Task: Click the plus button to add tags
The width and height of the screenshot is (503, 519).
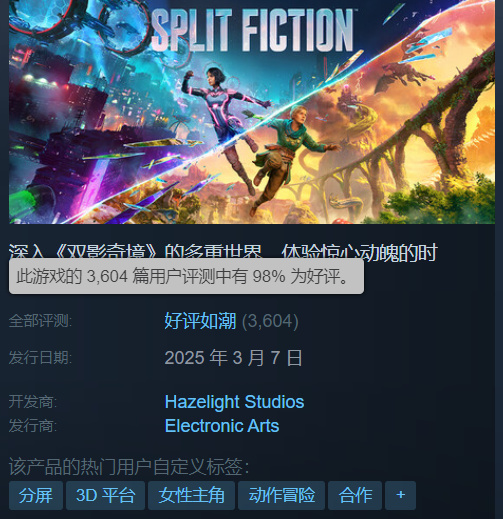Action: [x=400, y=495]
